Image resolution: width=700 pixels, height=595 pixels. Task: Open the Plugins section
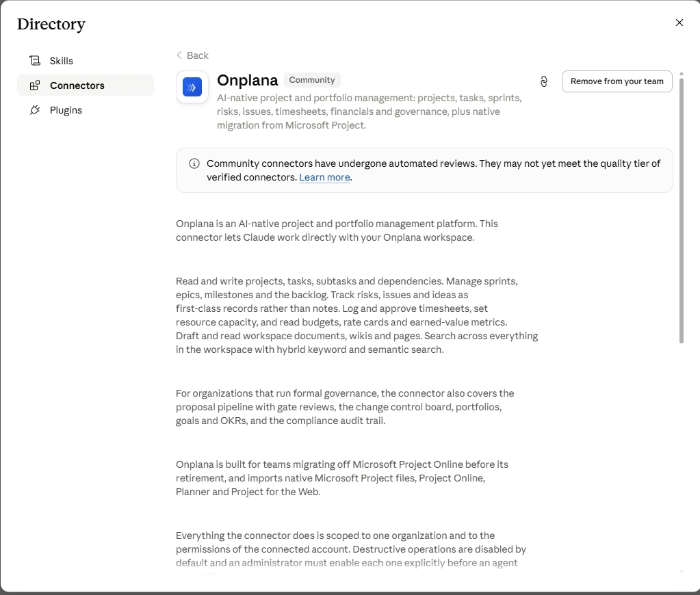(86, 110)
